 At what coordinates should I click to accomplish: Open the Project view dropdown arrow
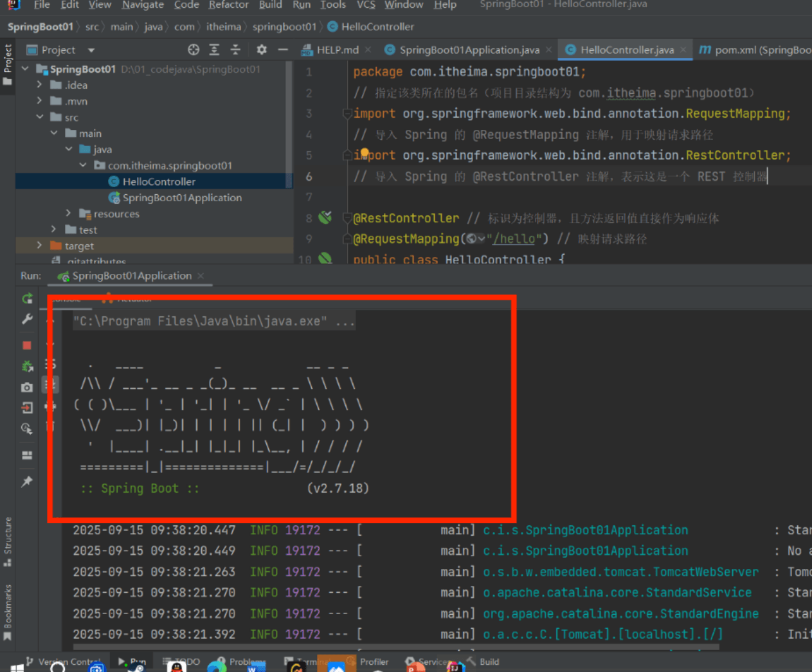tap(91, 50)
